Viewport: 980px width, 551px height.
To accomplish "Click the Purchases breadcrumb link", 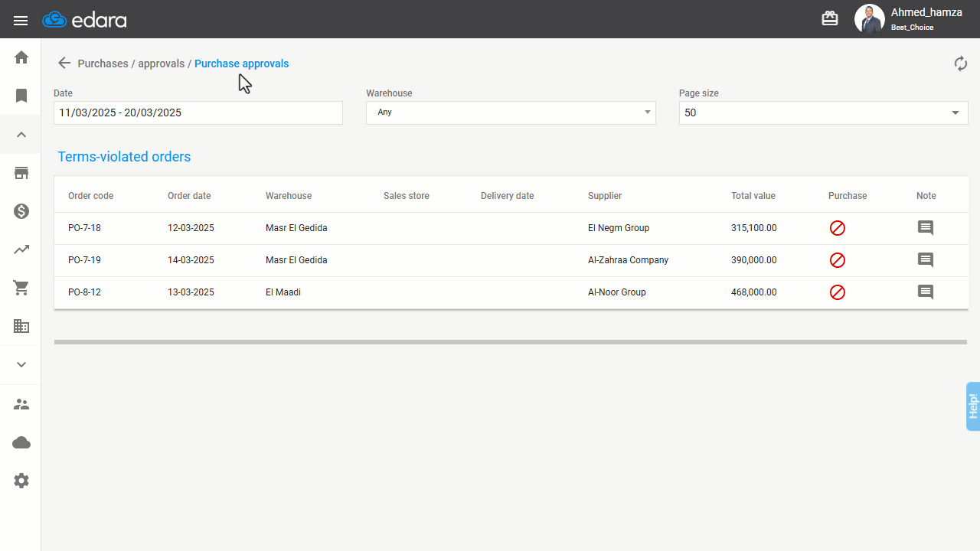I will [x=103, y=64].
